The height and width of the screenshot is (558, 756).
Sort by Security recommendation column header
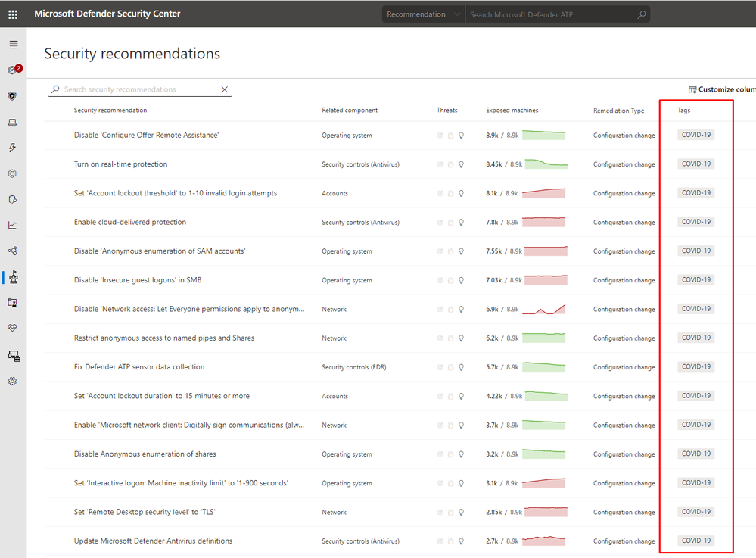click(x=110, y=110)
